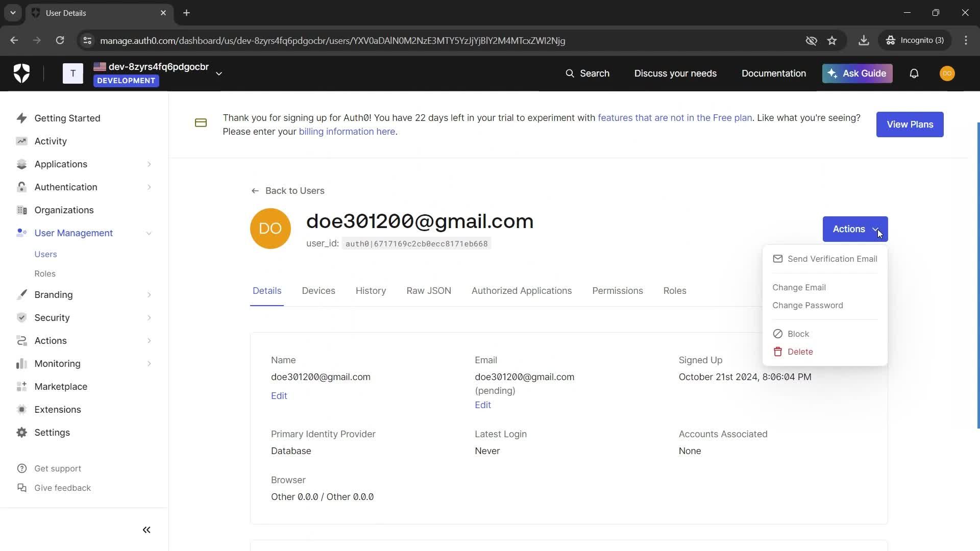Choose Delete from Actions menu
The width and height of the screenshot is (980, 551).
[793, 352]
